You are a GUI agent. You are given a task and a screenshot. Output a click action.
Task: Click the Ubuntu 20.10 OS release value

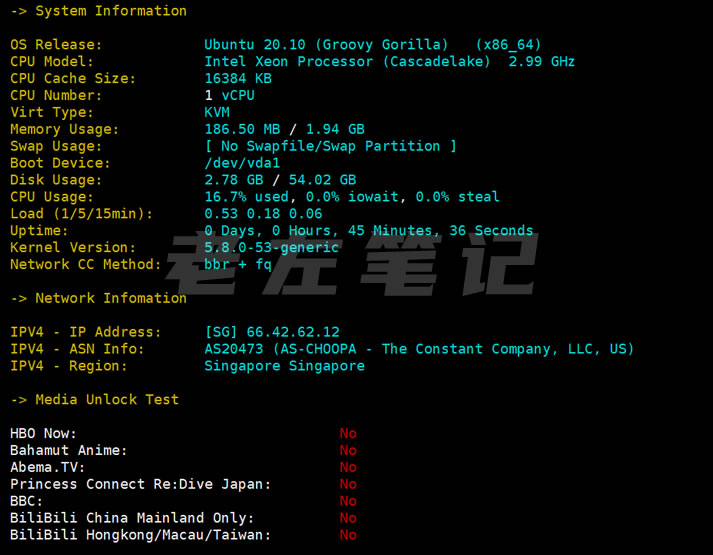pyautogui.click(x=326, y=45)
